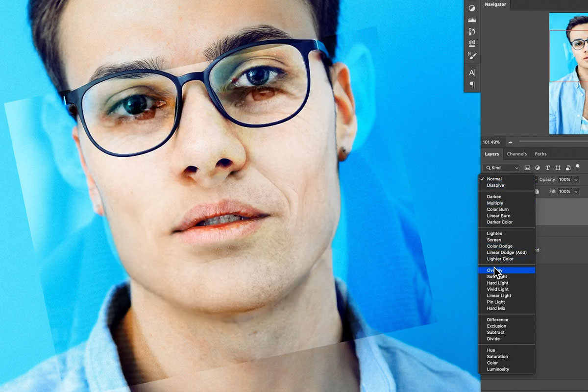This screenshot has height=392, width=588.
Task: Switch to the Navigator tab
Action: tap(496, 4)
